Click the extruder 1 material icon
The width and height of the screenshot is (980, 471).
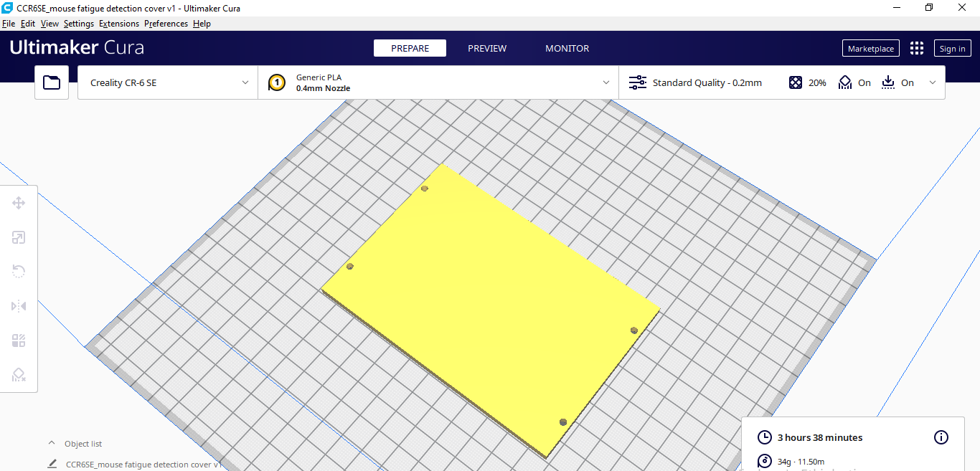pyautogui.click(x=277, y=82)
